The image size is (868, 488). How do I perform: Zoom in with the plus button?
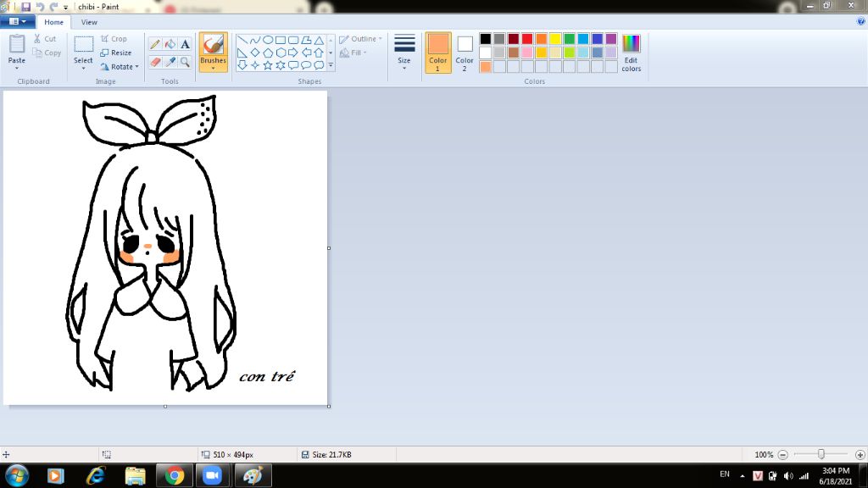pos(860,455)
